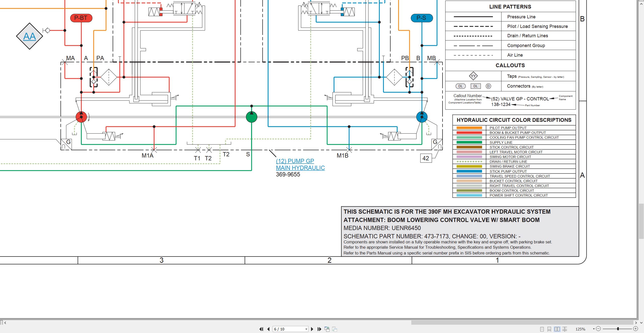
Task: Click the zoom slider handle
Action: pos(618,329)
